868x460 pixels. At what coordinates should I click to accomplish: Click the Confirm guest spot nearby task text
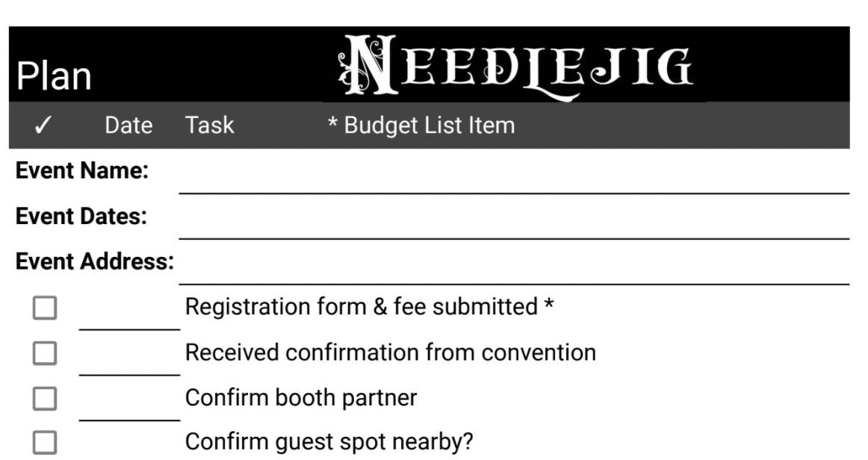pyautogui.click(x=329, y=442)
